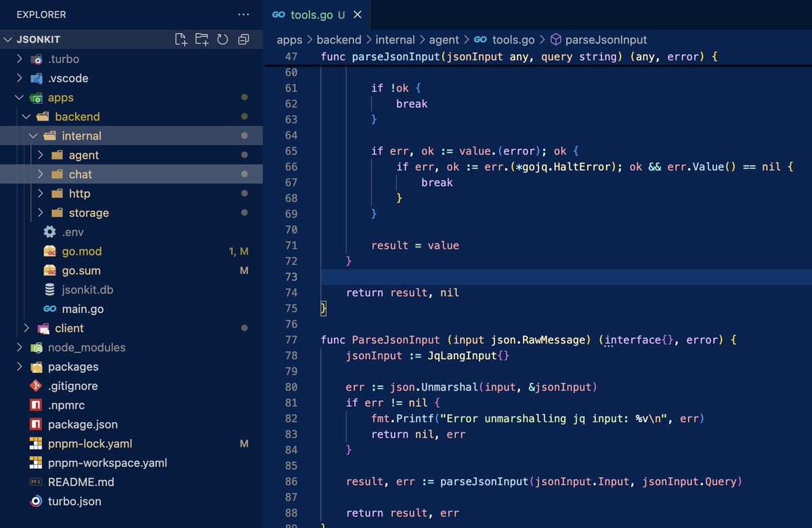Collapse the internal folder chevron
Image resolution: width=812 pixels, height=528 pixels.
tap(33, 136)
